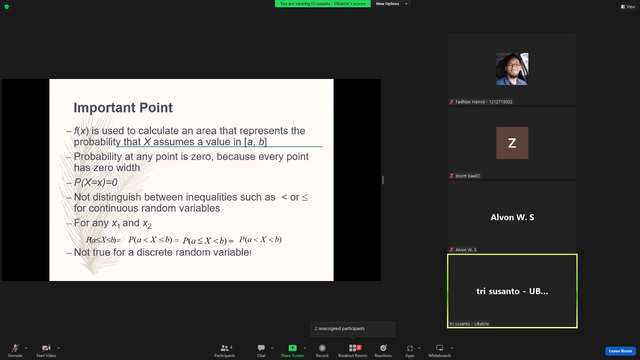Click the green encryption shield icon

[x=7, y=7]
